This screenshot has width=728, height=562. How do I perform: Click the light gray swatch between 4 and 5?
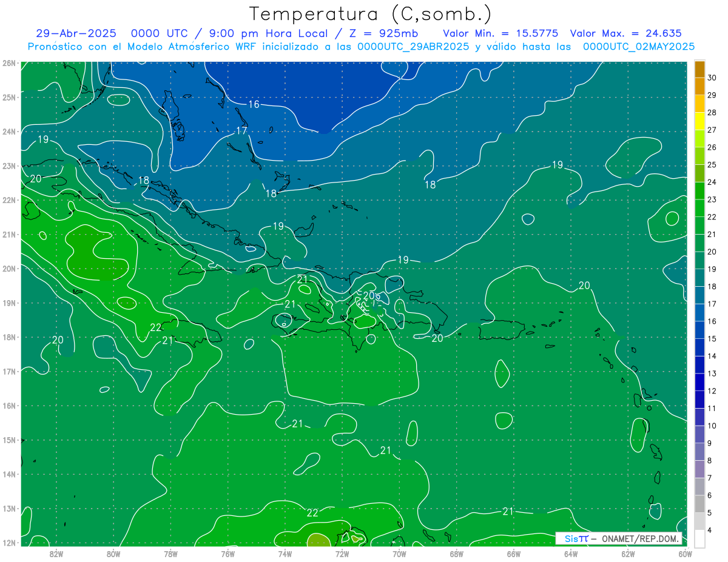pyautogui.click(x=699, y=522)
